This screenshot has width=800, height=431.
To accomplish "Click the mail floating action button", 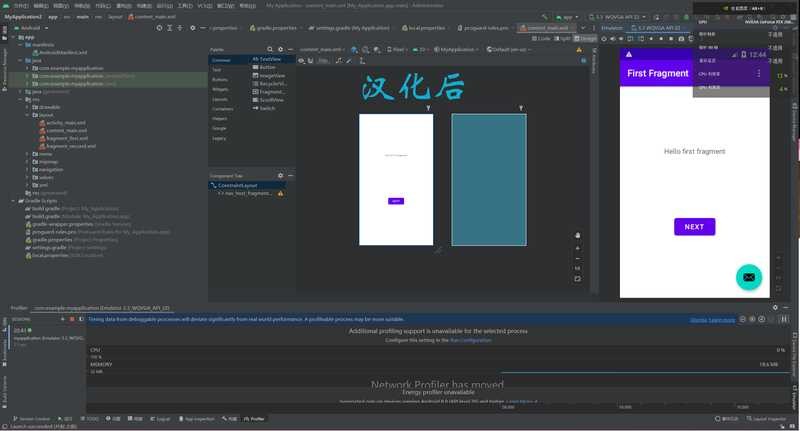I will (748, 277).
